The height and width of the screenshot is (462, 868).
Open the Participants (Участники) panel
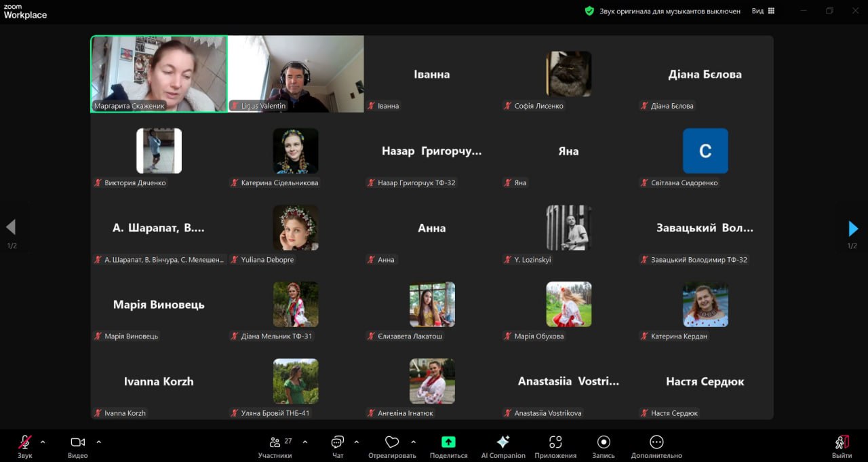point(275,443)
